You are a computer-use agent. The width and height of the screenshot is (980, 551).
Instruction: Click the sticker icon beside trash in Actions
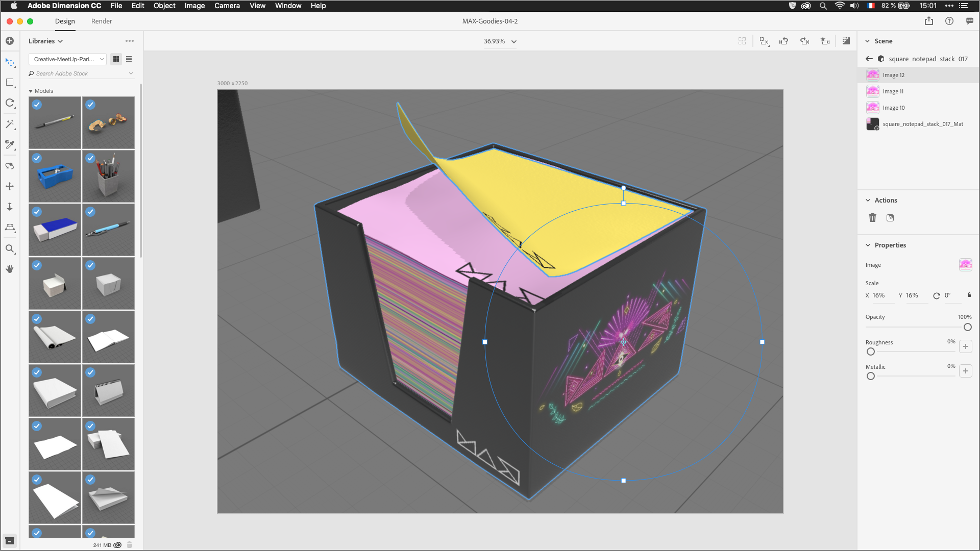pos(890,218)
